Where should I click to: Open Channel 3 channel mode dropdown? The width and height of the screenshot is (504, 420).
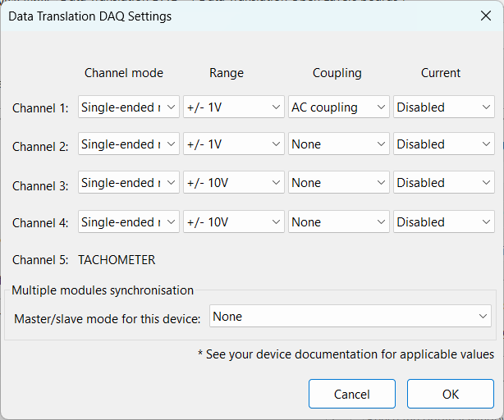tap(128, 183)
